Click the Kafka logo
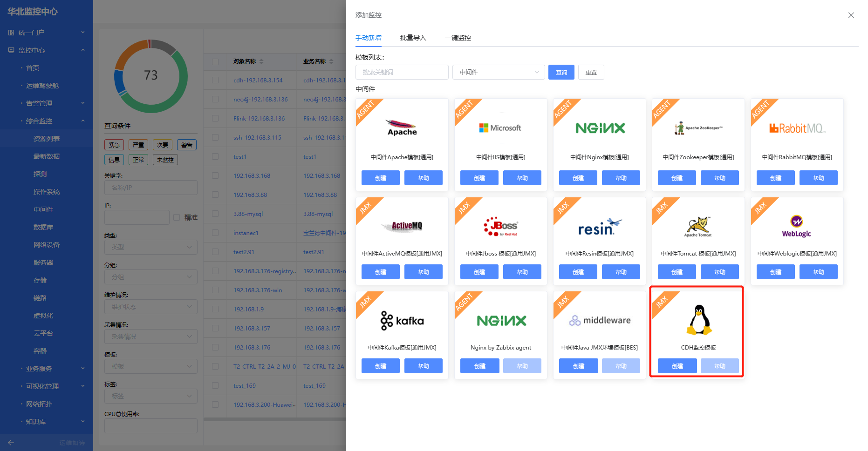The height and width of the screenshot is (451, 868). (x=402, y=321)
